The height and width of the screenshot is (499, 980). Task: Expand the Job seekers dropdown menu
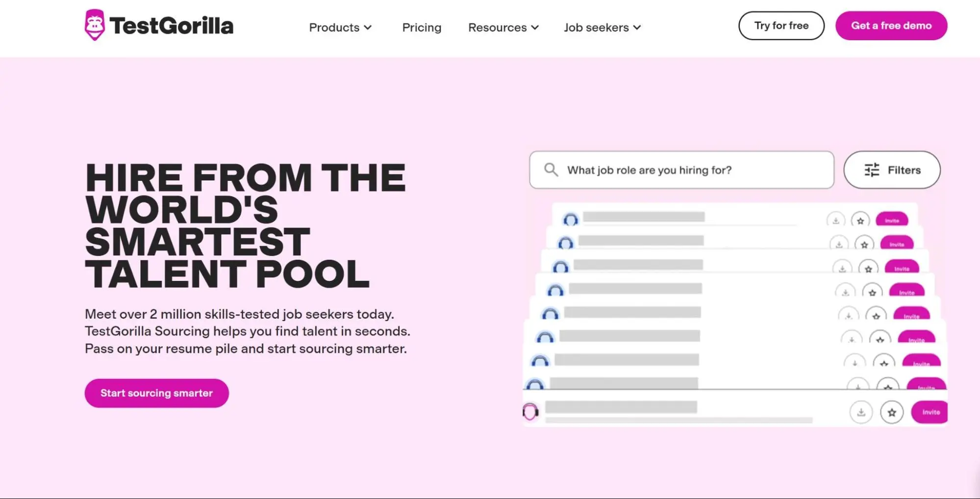[x=603, y=27]
